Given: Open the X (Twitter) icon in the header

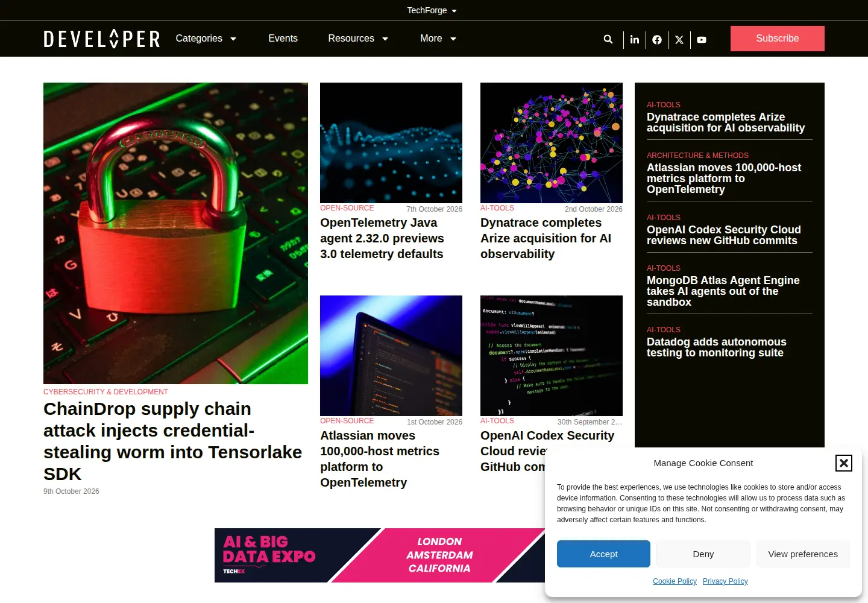Looking at the screenshot, I should (x=679, y=40).
